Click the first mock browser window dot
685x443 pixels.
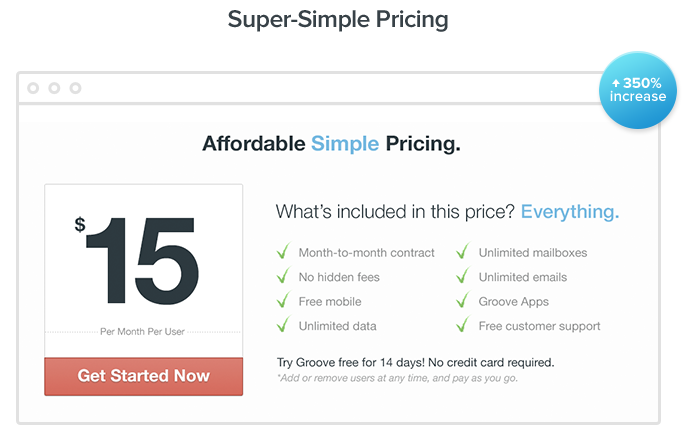tap(33, 88)
